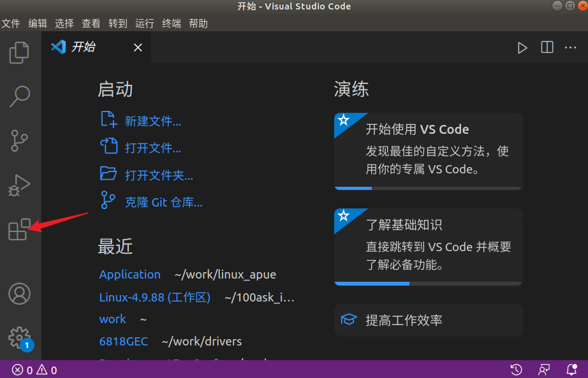Image resolution: width=588 pixels, height=378 pixels.
Task: Open recent workspace Linux-4.9.88 (工作区)
Action: [155, 298]
